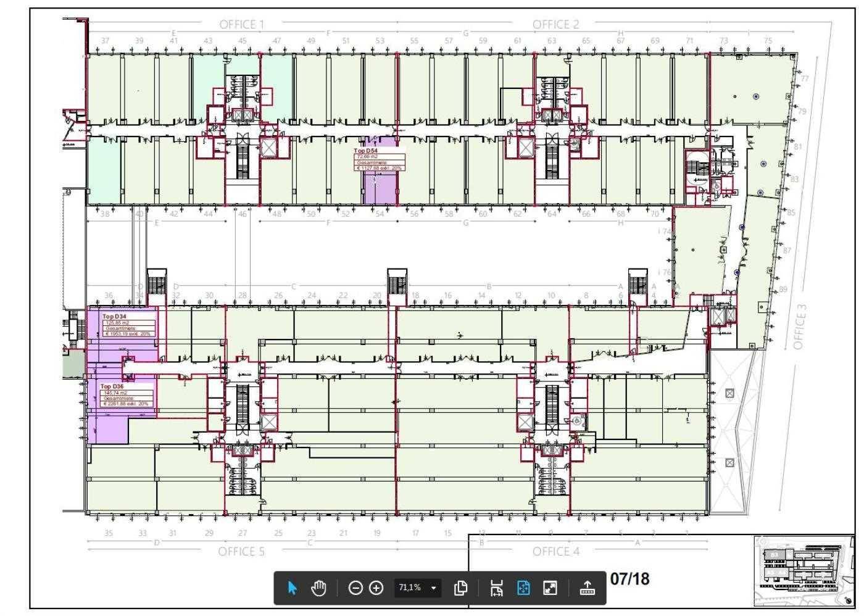Screen dimensions: 864x616
Task: Activate the hand pan tool
Action: tap(318, 588)
